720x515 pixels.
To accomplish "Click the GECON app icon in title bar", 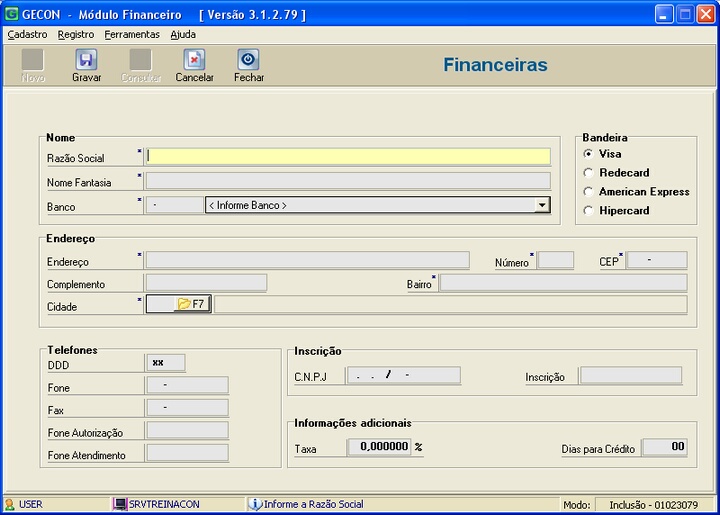I will pos(11,14).
